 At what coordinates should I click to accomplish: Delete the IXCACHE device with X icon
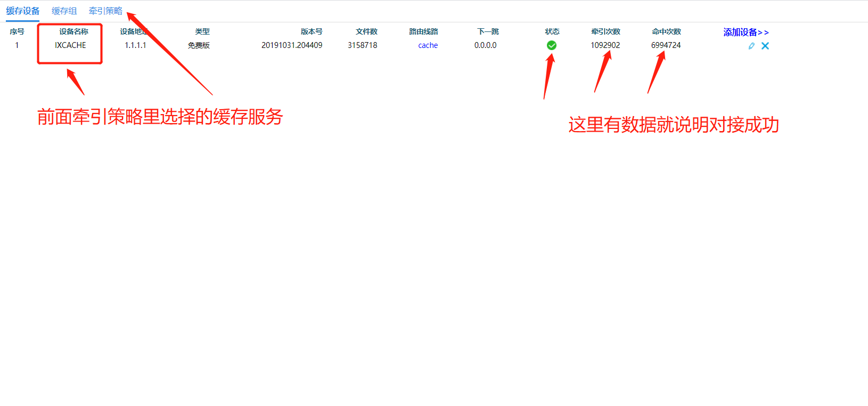pyautogui.click(x=765, y=46)
